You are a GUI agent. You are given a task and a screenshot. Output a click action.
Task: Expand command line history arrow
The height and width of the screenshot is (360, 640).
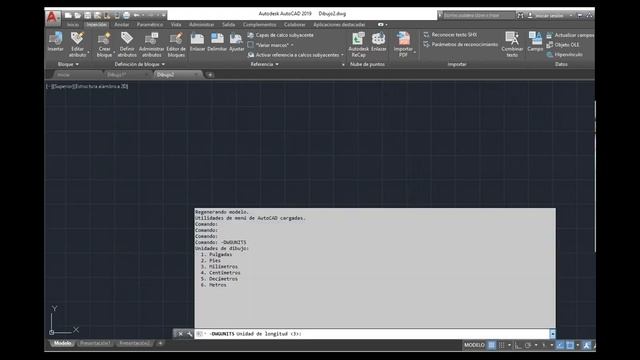[553, 334]
